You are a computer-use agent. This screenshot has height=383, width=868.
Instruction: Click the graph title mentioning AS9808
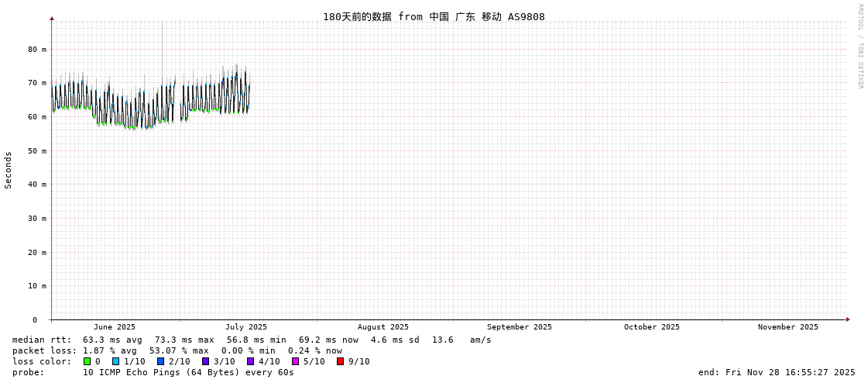[x=434, y=16]
